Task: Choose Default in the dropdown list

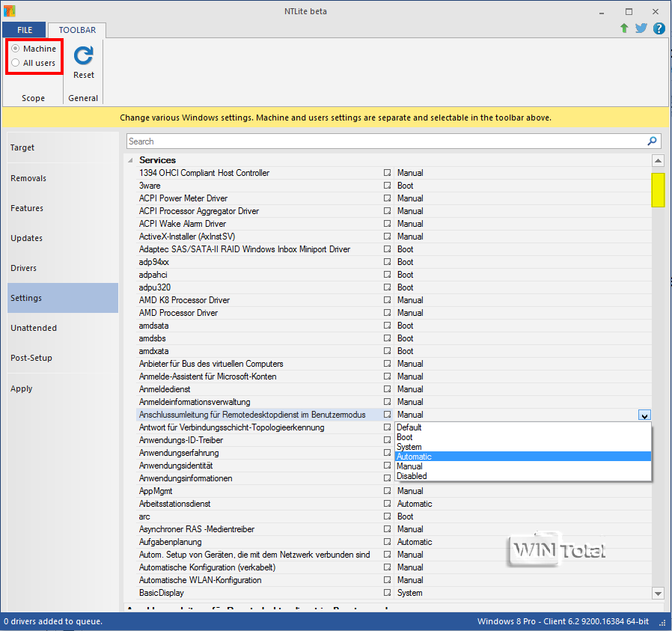Action: pyautogui.click(x=523, y=427)
